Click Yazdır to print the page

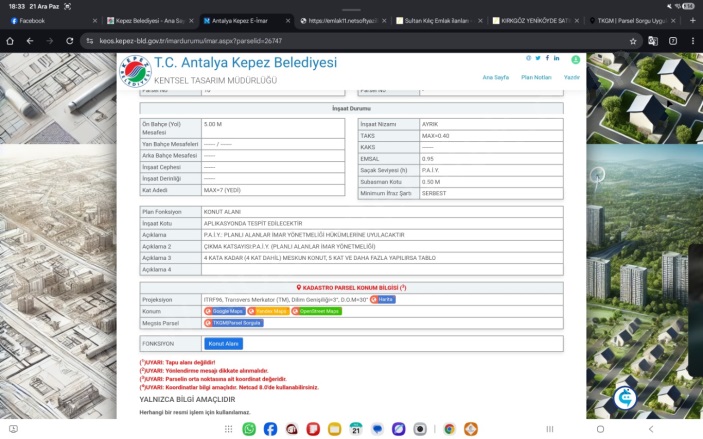pos(572,76)
